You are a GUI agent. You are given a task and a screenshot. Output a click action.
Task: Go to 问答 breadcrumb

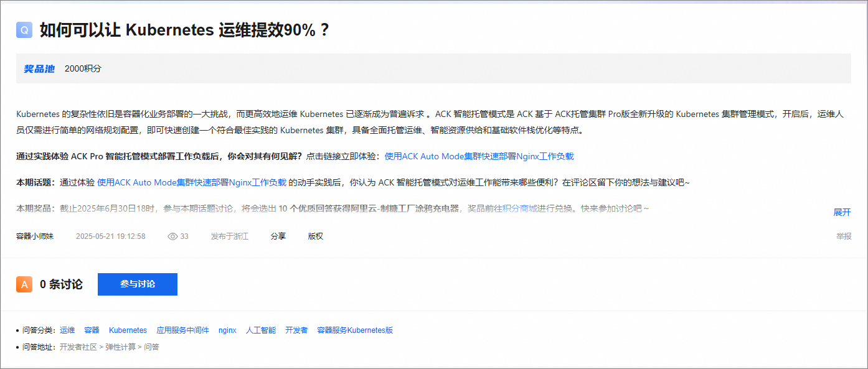click(152, 347)
